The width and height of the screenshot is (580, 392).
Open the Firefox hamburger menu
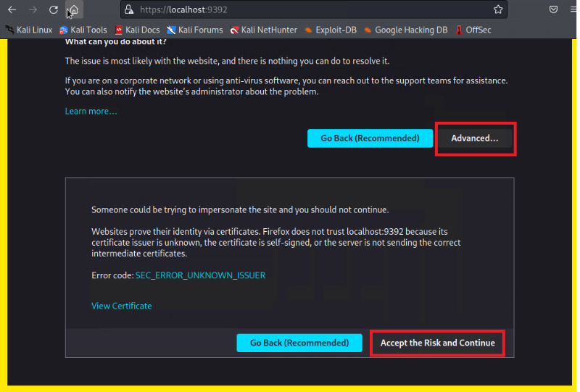(x=573, y=9)
